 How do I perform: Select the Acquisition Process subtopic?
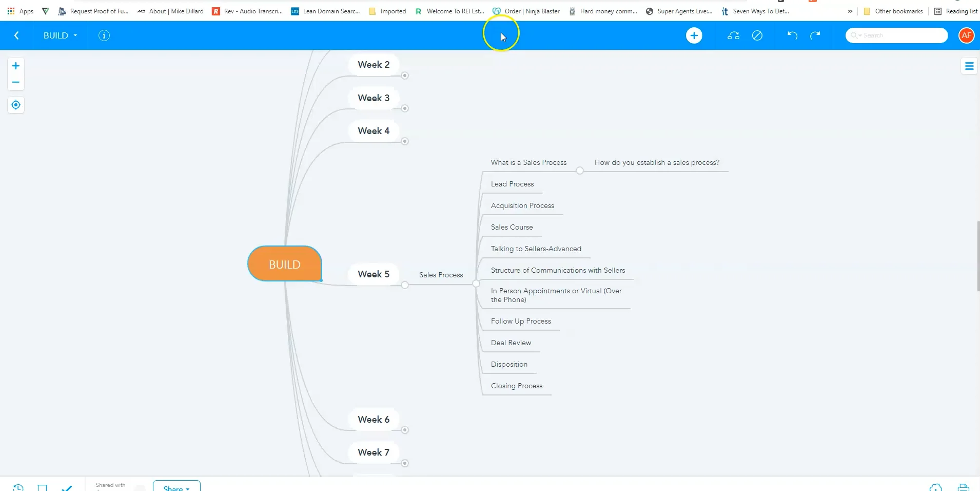click(x=522, y=205)
